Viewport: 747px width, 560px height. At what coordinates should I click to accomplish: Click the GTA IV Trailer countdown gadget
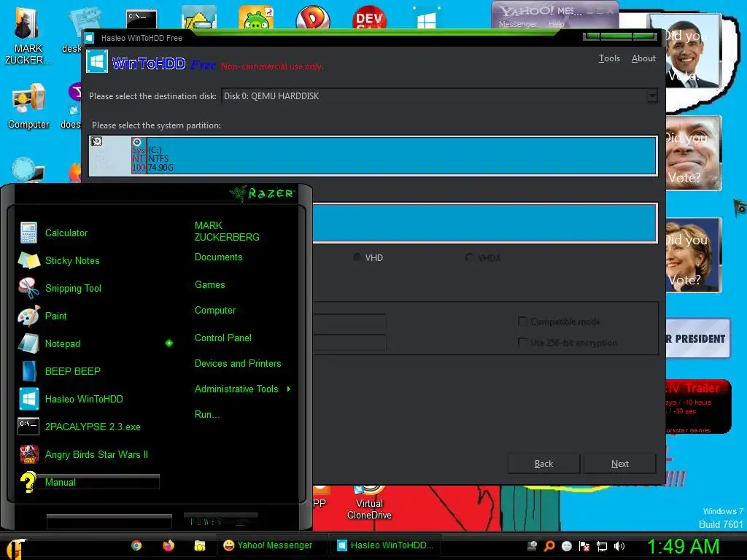pos(698,406)
